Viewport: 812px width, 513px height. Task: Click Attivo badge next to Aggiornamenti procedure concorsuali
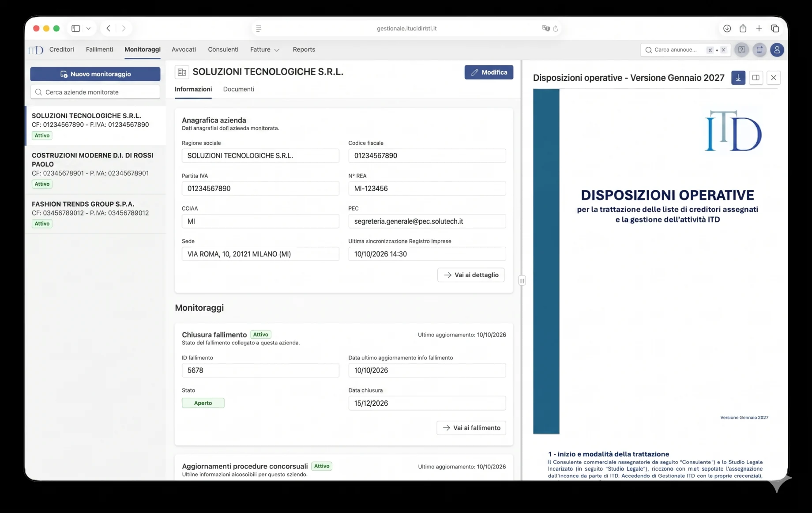coord(322,466)
